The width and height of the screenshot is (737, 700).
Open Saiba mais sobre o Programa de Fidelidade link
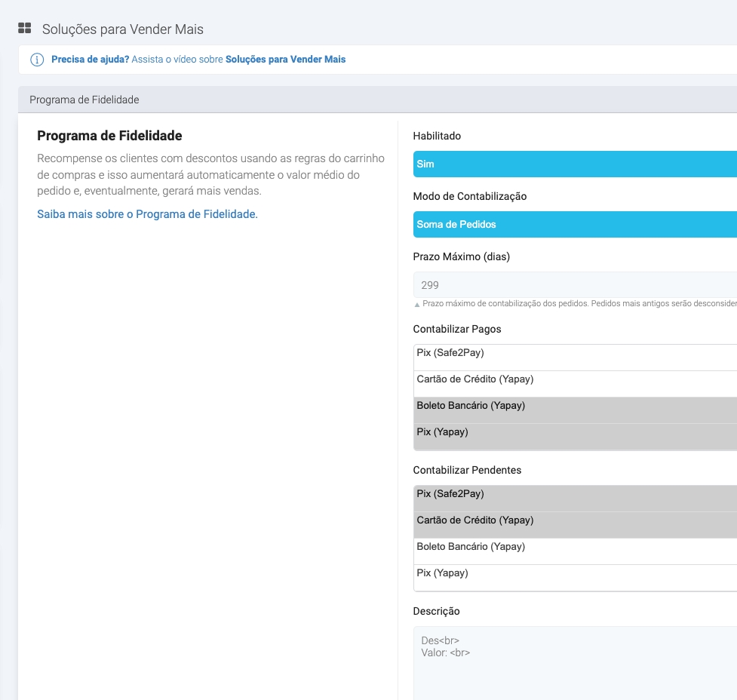coord(147,214)
